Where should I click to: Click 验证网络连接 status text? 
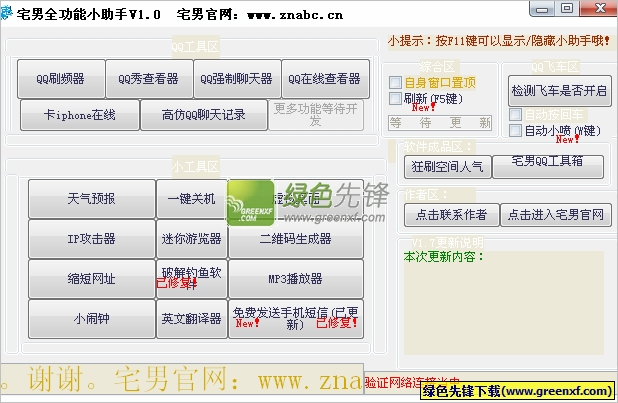411,381
